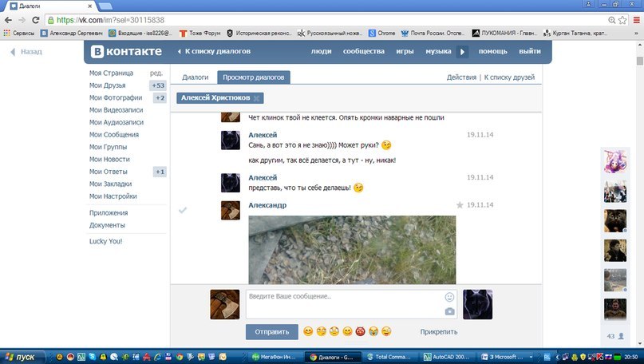Open the Действия menu
644x364 pixels.
(x=461, y=77)
